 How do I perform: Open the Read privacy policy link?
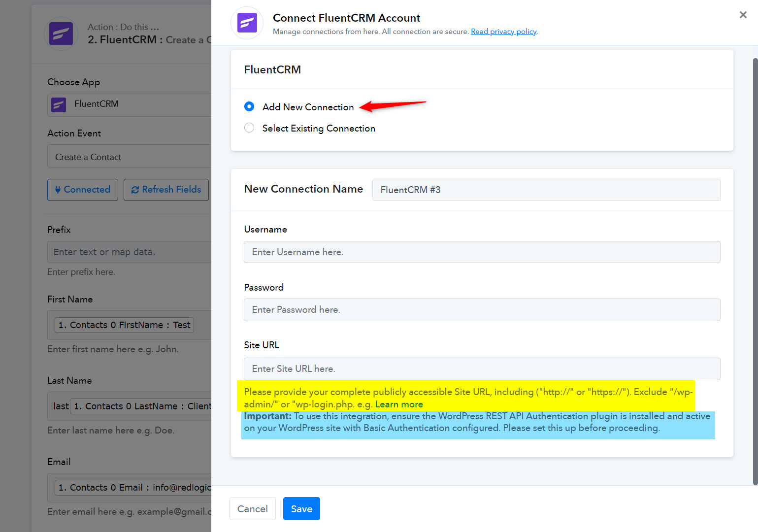503,32
